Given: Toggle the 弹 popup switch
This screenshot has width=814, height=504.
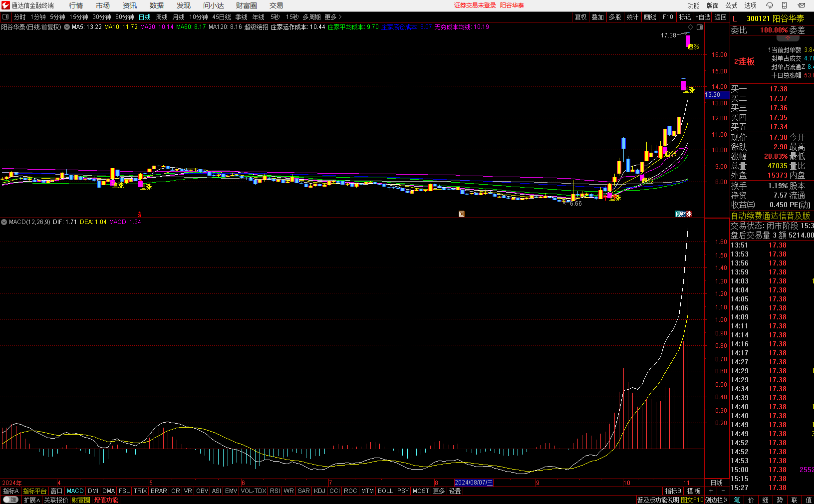Looking at the screenshot, I should (10, 500).
